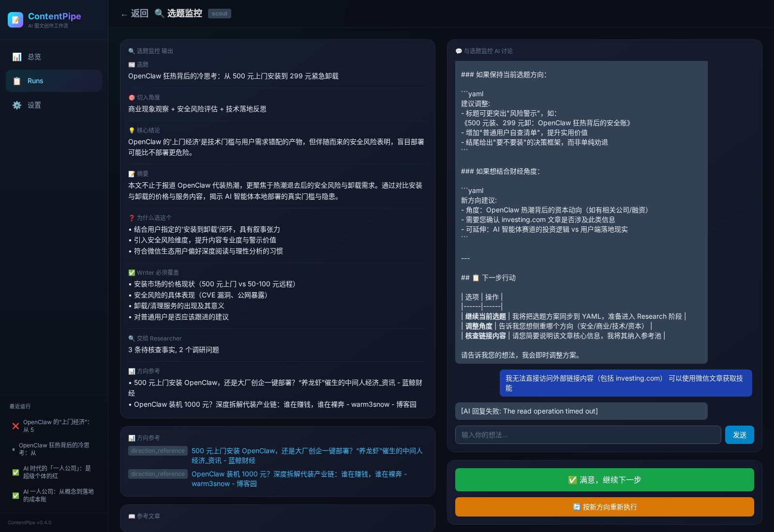
Task: Open link 500 元上门安装 OpenClaw 蓝鲸财经
Action: (307, 456)
